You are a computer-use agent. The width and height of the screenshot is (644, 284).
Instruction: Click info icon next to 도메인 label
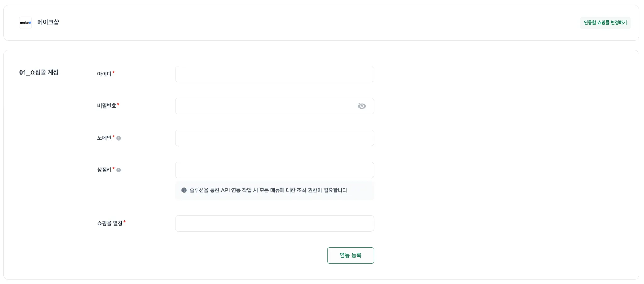click(x=119, y=138)
